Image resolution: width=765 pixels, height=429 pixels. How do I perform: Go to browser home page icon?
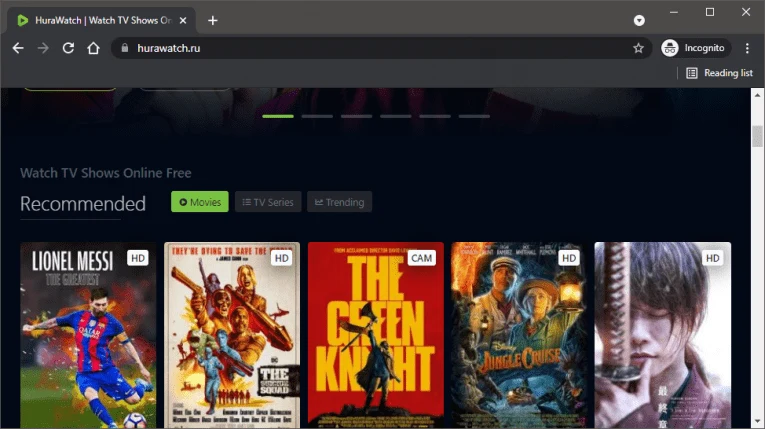point(93,48)
